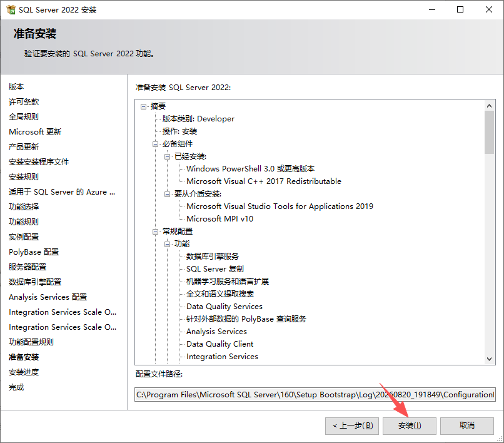
Task: Maximize the SQL Server setup window
Action: [x=460, y=9]
